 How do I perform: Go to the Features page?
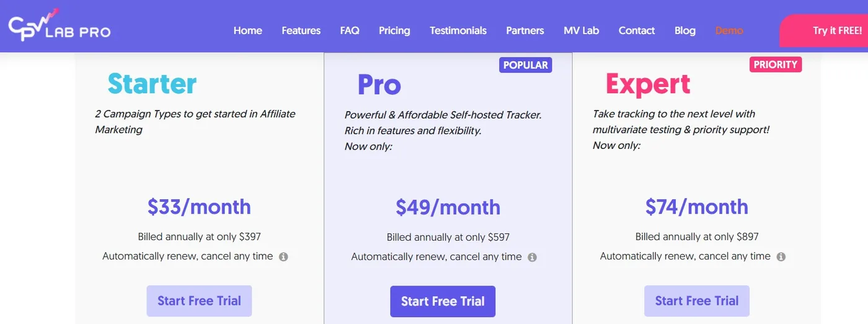click(301, 30)
